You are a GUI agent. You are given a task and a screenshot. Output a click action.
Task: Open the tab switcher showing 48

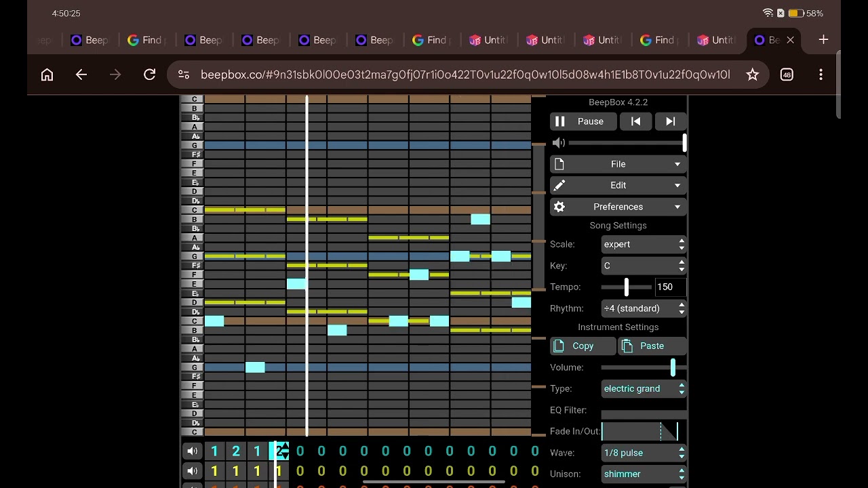coord(787,75)
